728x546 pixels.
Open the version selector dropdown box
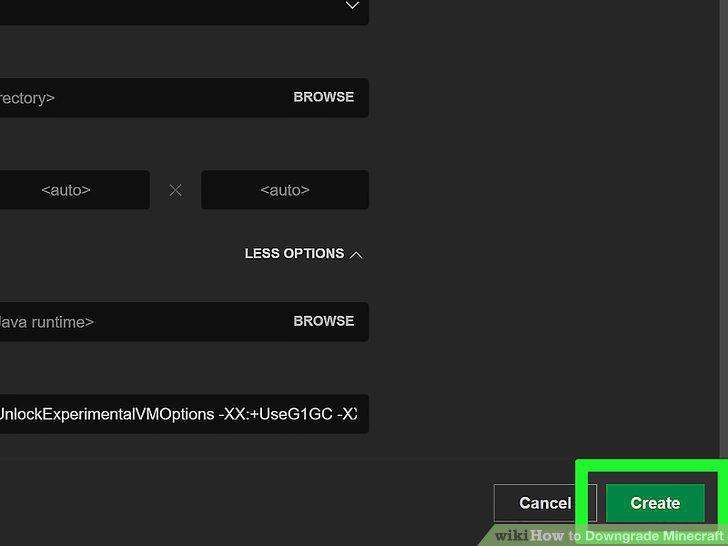coord(184,12)
